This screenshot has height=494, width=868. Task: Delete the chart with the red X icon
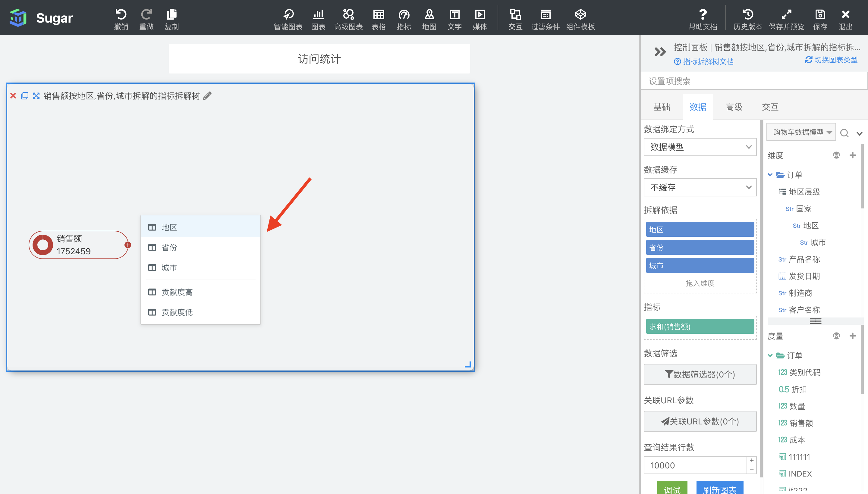click(x=13, y=96)
